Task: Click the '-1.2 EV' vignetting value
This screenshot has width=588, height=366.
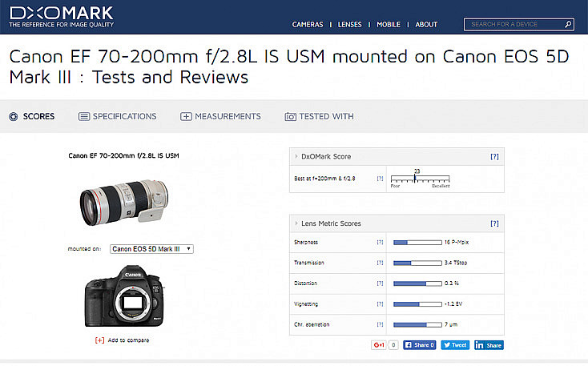Action: click(453, 304)
